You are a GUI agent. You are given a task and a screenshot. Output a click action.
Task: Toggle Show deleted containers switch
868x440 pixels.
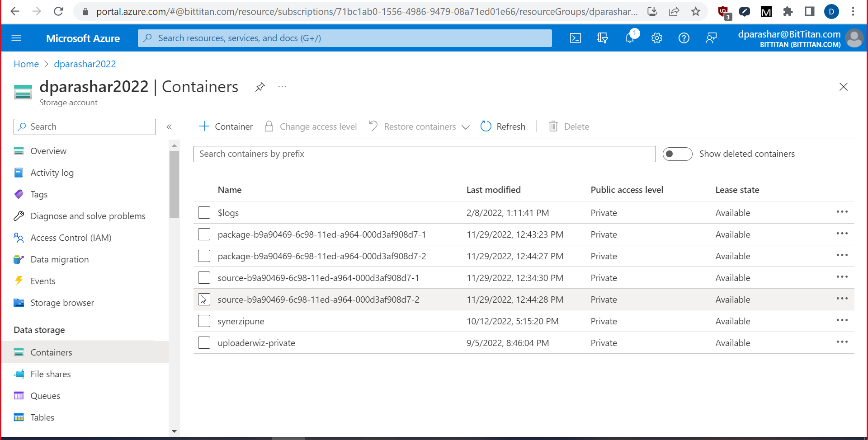[677, 154]
